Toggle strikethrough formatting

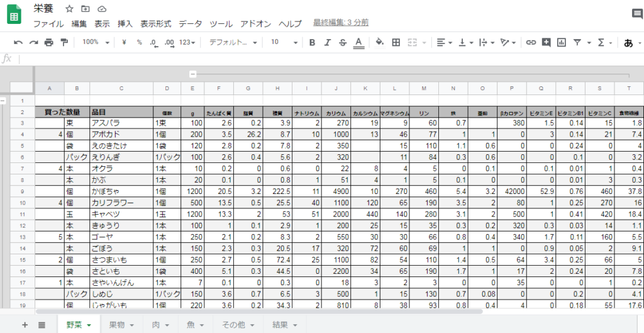(x=343, y=42)
